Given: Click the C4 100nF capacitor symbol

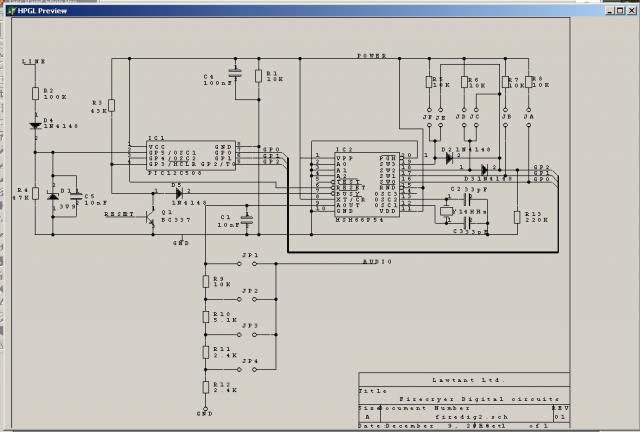Looking at the screenshot, I should pyautogui.click(x=235, y=74).
